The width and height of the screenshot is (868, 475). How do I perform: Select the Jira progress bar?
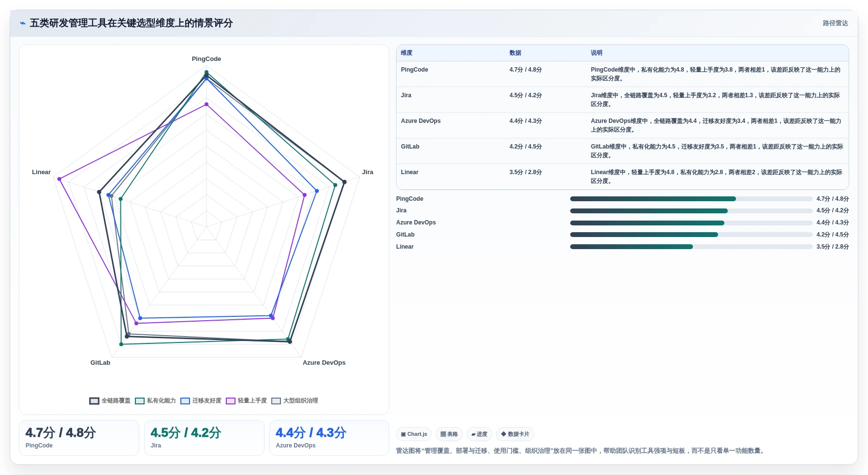691,211
